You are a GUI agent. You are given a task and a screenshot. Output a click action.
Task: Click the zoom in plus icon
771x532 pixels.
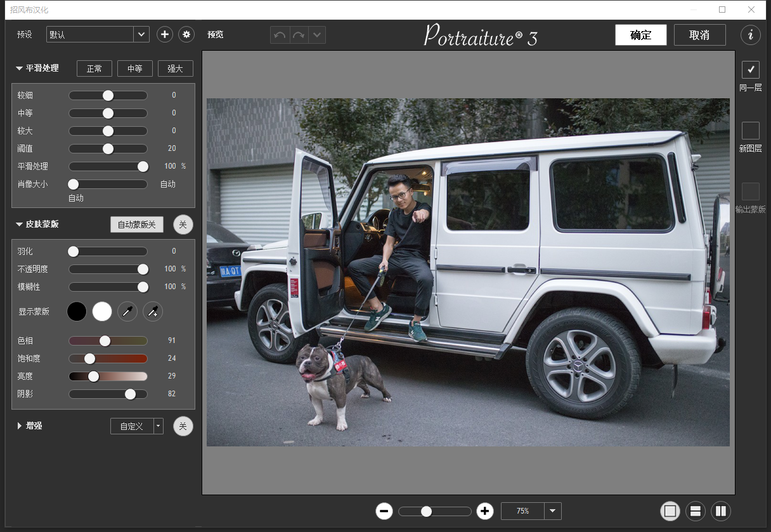pyautogui.click(x=485, y=511)
